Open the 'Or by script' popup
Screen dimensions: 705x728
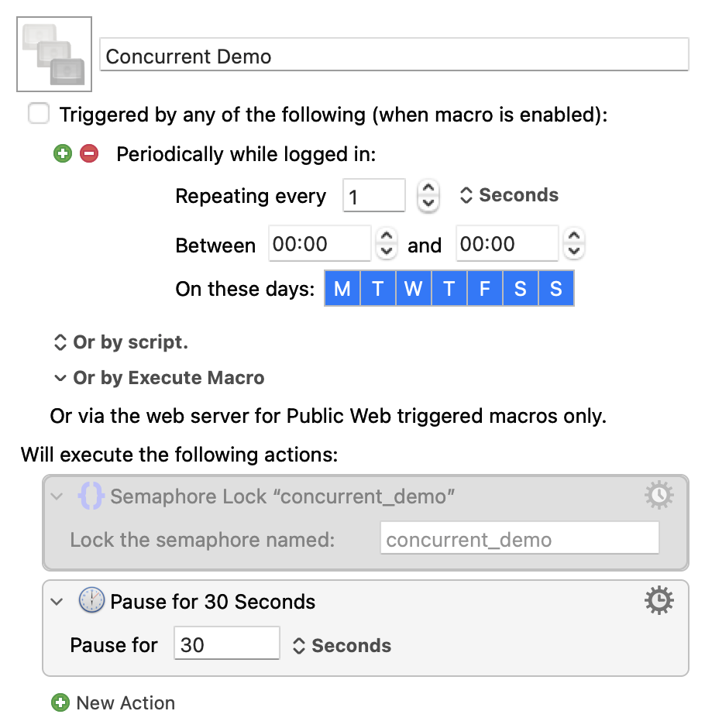(x=121, y=342)
